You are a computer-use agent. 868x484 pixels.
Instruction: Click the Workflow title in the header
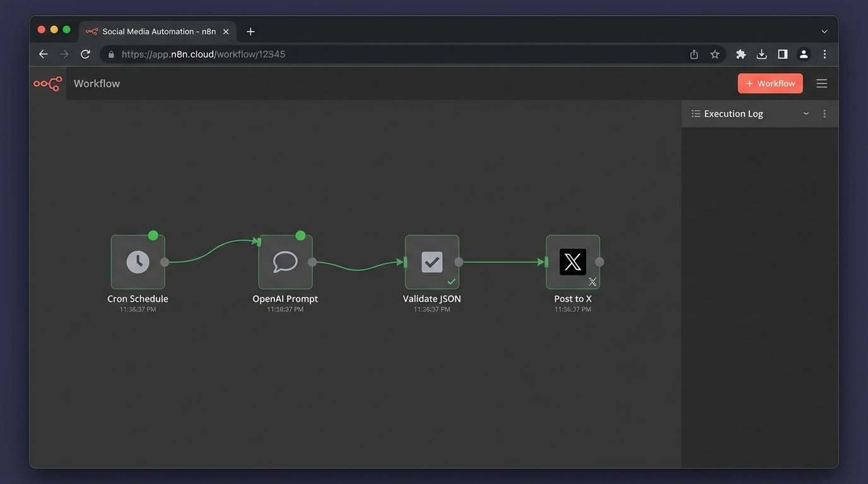97,83
